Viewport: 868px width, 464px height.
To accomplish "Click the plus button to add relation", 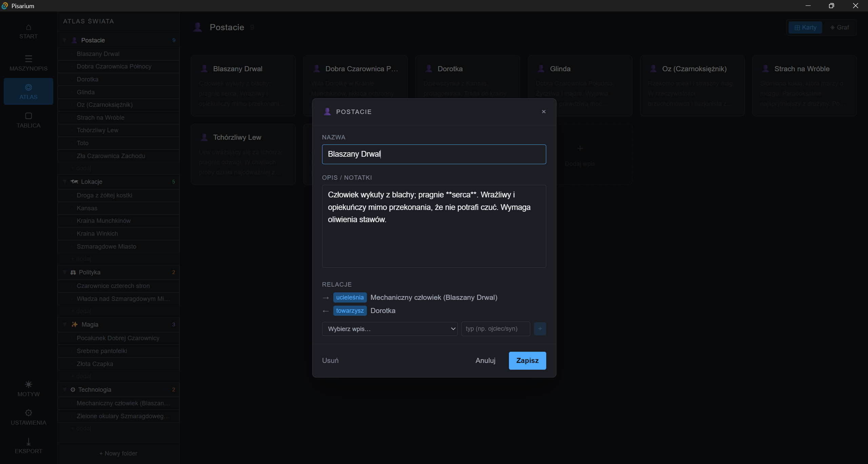I will (540, 329).
